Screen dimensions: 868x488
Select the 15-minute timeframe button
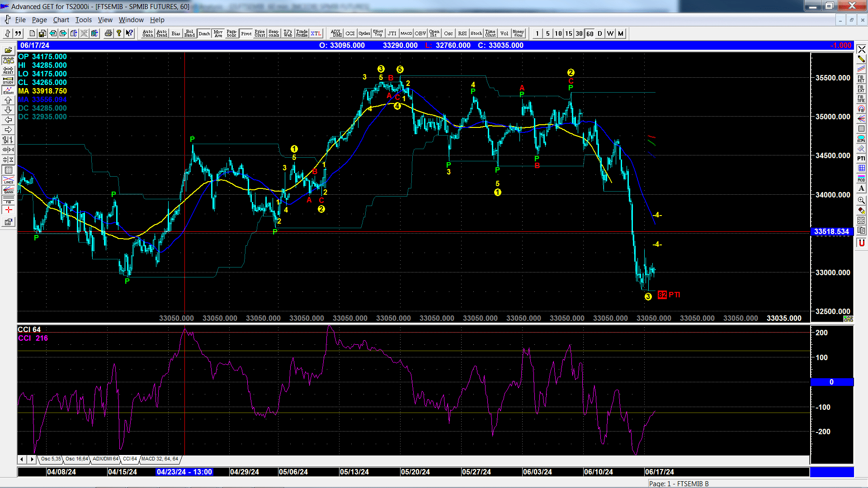point(569,33)
